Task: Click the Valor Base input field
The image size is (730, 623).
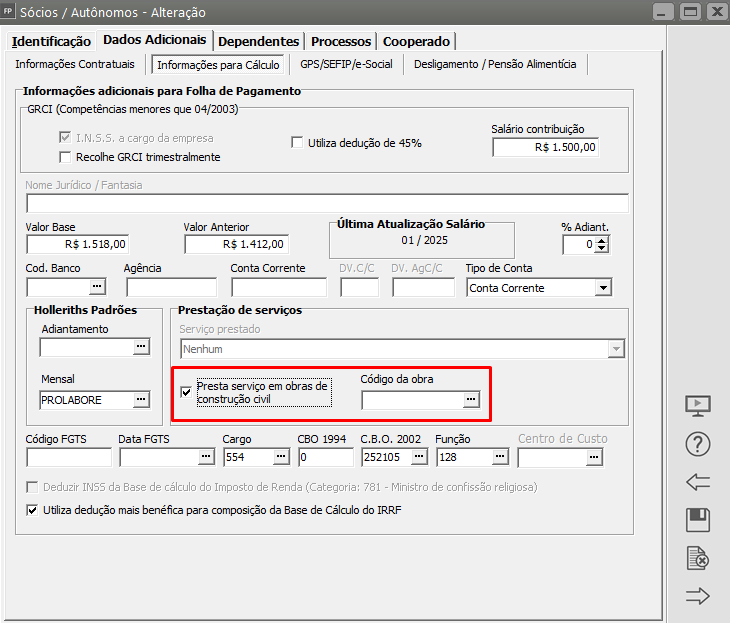Action: (x=78, y=244)
